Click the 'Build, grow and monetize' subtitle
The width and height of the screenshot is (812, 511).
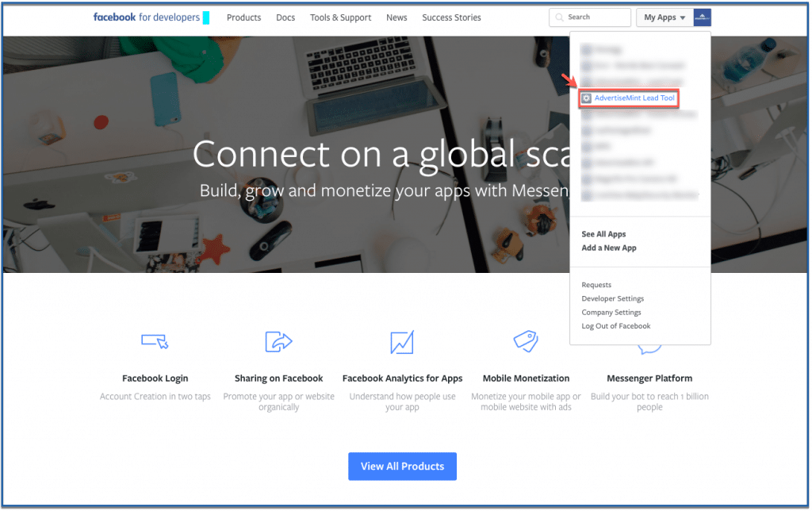point(385,191)
